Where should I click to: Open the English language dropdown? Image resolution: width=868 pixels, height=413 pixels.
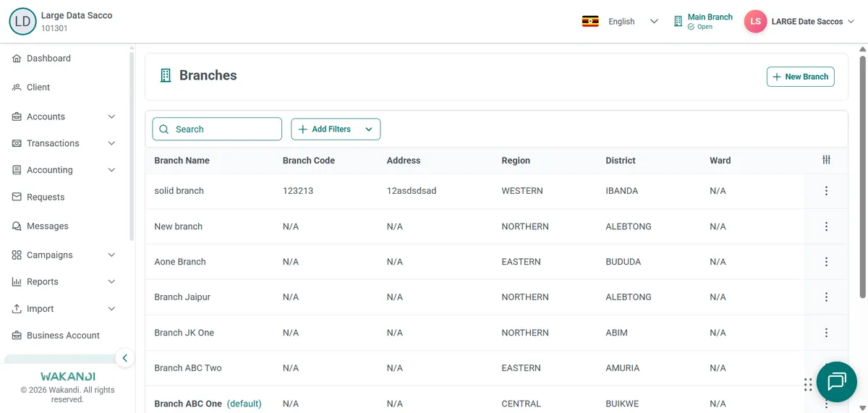(633, 22)
